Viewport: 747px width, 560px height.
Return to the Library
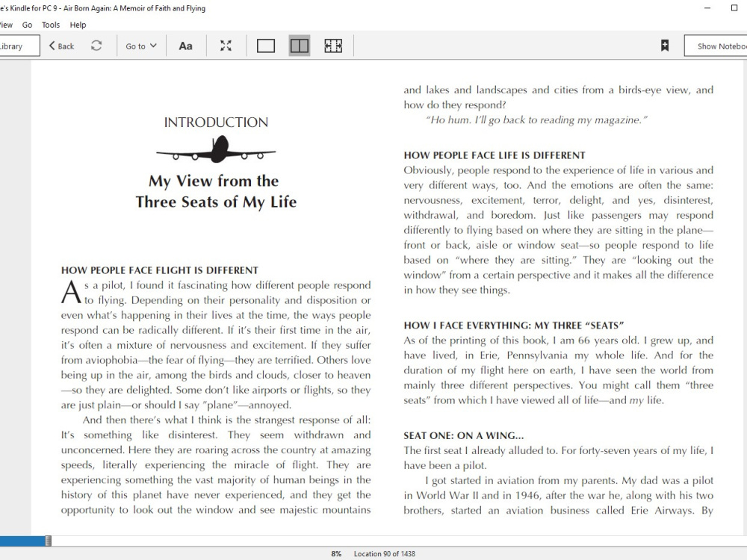[19, 46]
